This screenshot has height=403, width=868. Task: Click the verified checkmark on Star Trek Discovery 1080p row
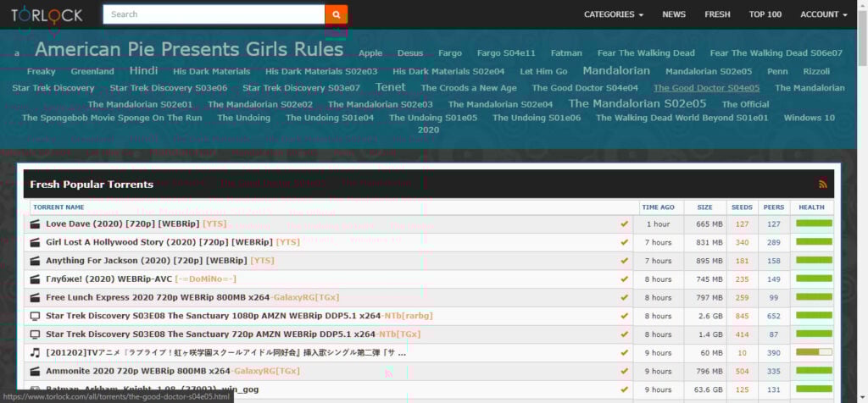[625, 316]
